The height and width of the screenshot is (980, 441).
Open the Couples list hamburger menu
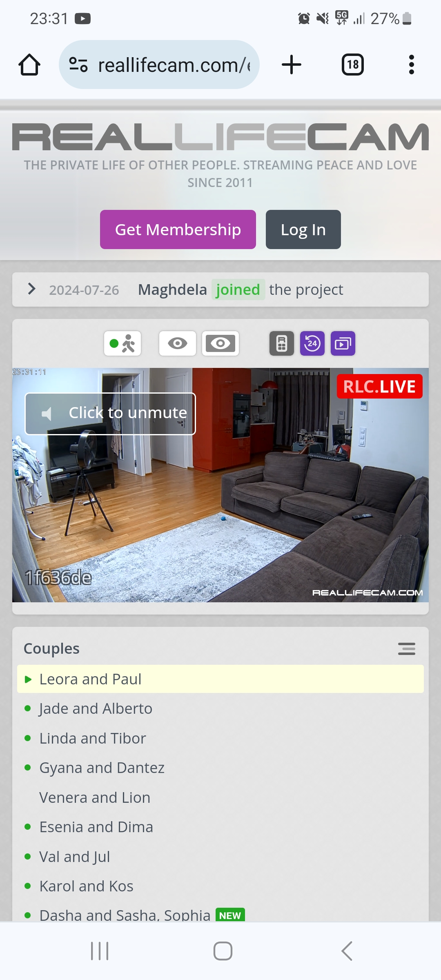pos(407,649)
